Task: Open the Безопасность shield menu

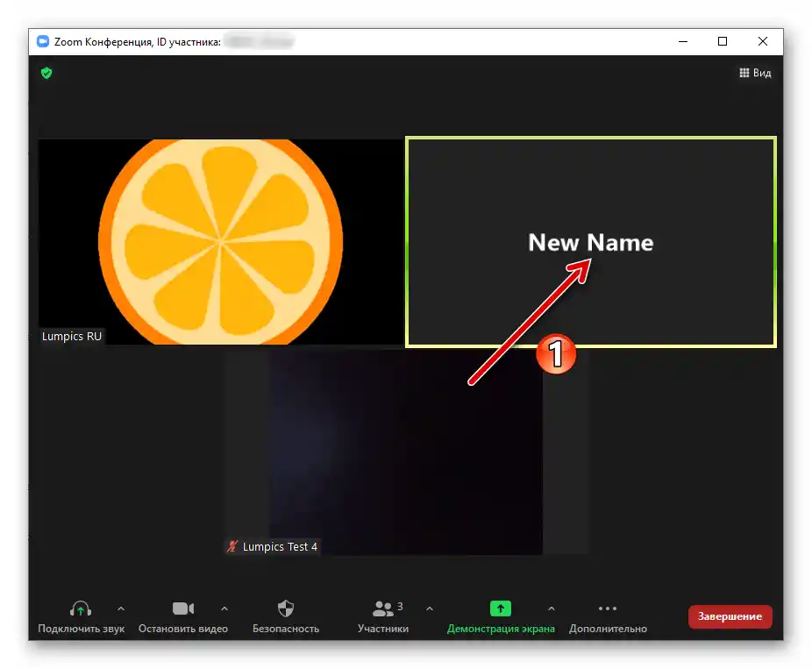Action: 285,616
